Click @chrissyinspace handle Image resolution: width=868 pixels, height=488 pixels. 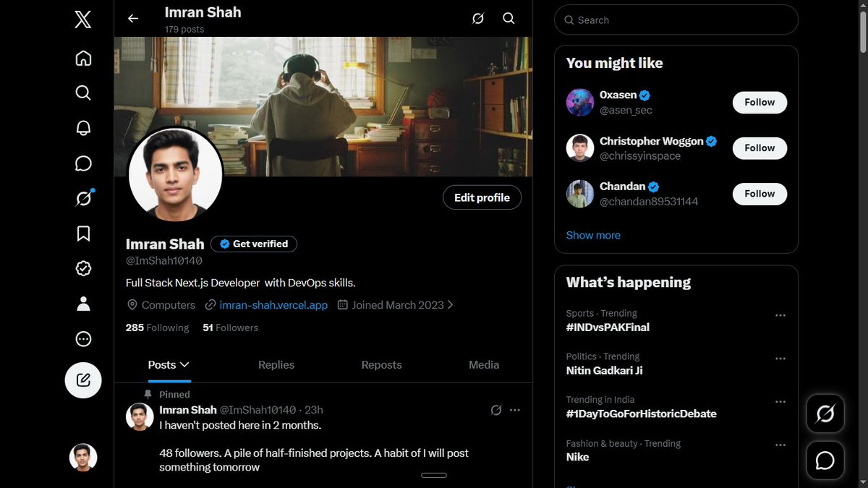640,155
